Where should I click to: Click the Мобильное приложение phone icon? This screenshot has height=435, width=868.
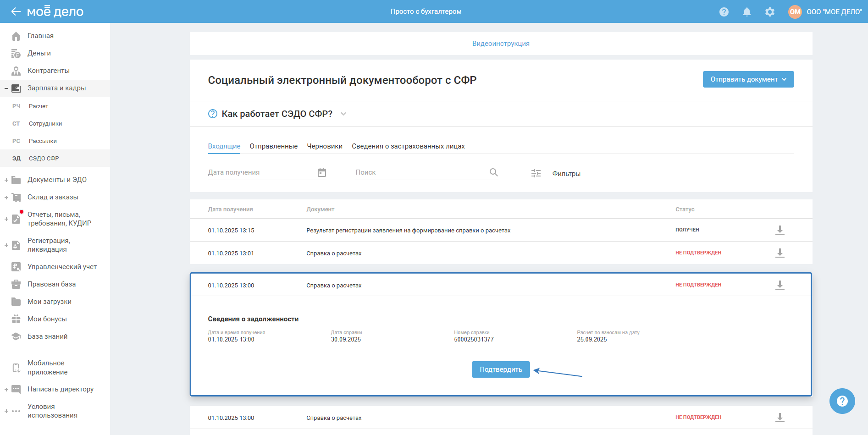(16, 368)
